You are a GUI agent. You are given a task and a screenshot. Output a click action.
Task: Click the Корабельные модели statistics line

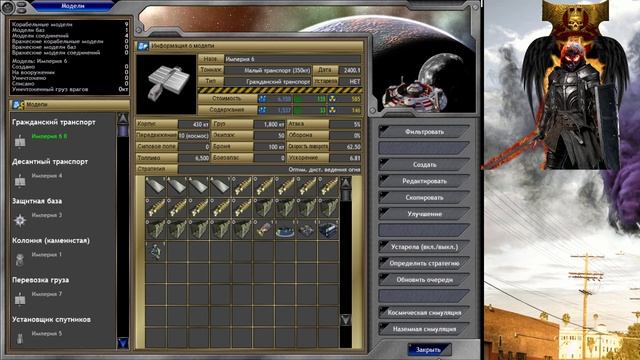70,24
